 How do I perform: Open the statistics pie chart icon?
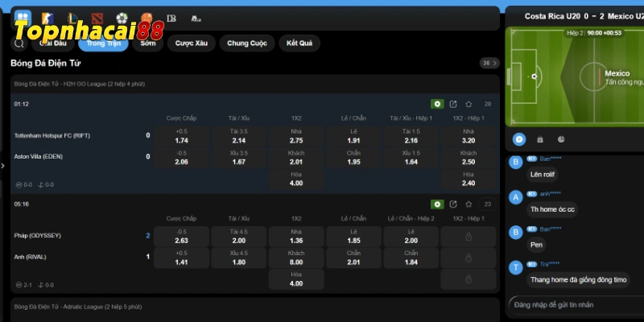pyautogui.click(x=561, y=139)
